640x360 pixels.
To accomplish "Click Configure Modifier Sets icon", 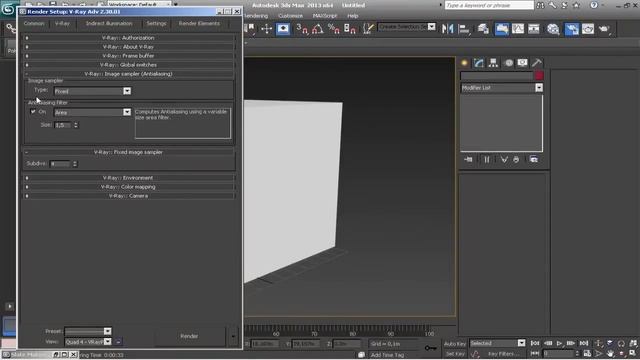I will coord(533,159).
